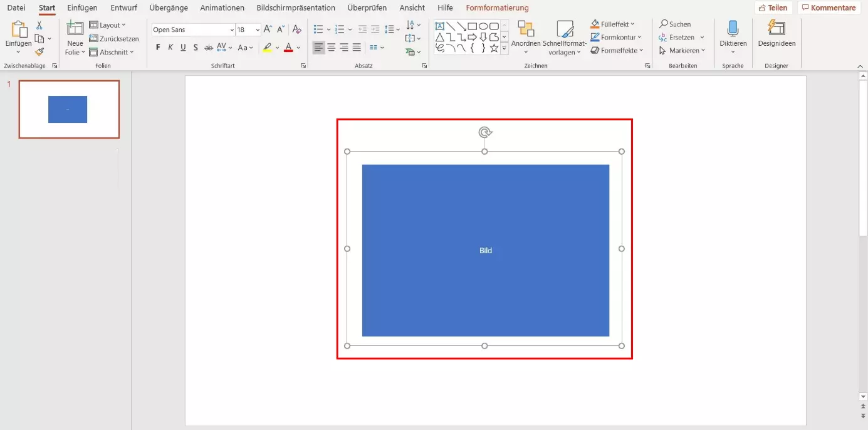The image size is (868, 430).
Task: Open the Markieren select menu
Action: (x=682, y=51)
